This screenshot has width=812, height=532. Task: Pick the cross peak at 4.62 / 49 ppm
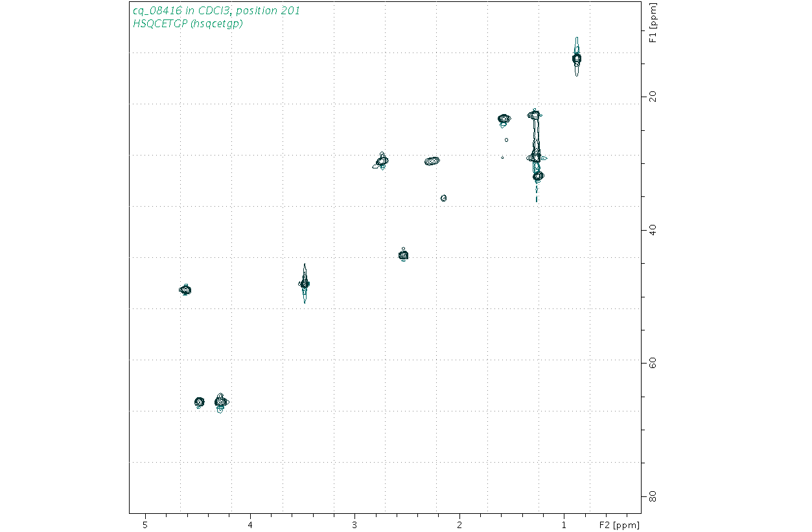(185, 290)
